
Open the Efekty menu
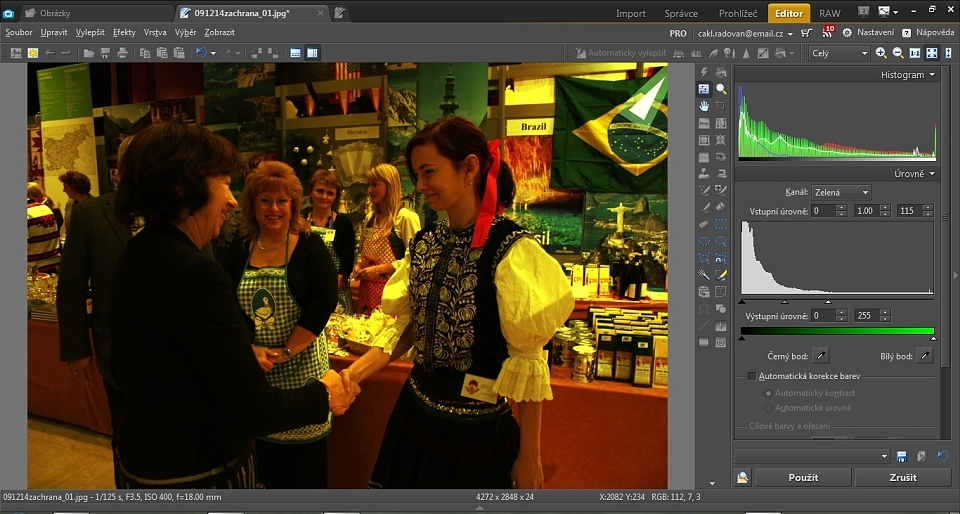[x=124, y=33]
